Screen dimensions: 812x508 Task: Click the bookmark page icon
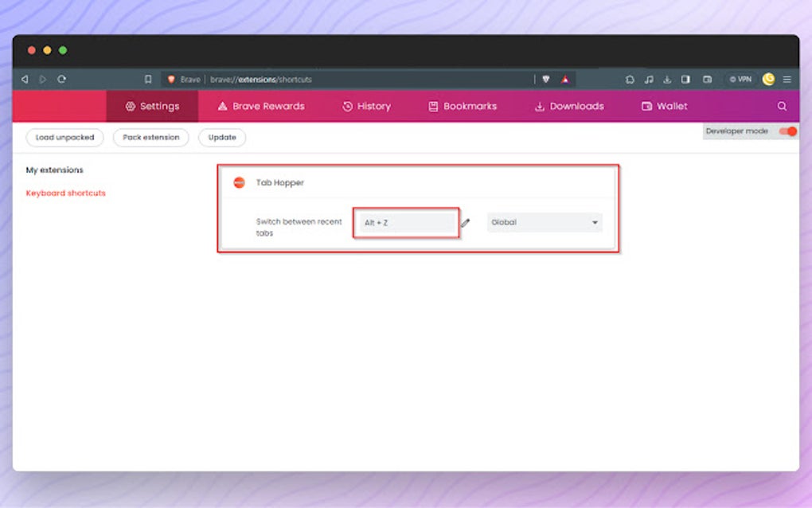coord(148,80)
